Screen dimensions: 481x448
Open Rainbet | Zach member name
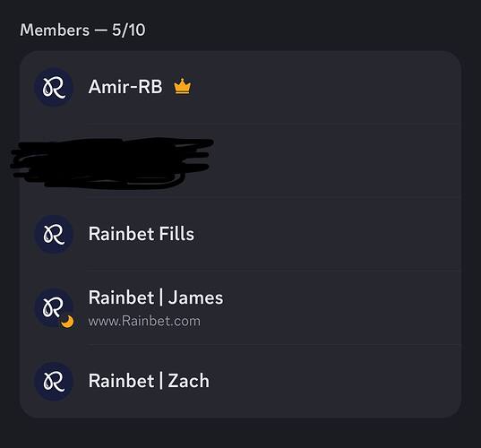[149, 381]
